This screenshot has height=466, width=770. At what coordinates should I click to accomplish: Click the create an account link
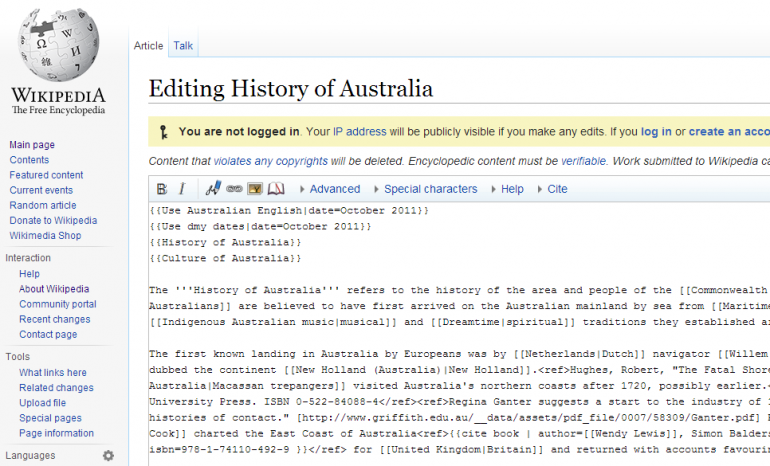729,132
